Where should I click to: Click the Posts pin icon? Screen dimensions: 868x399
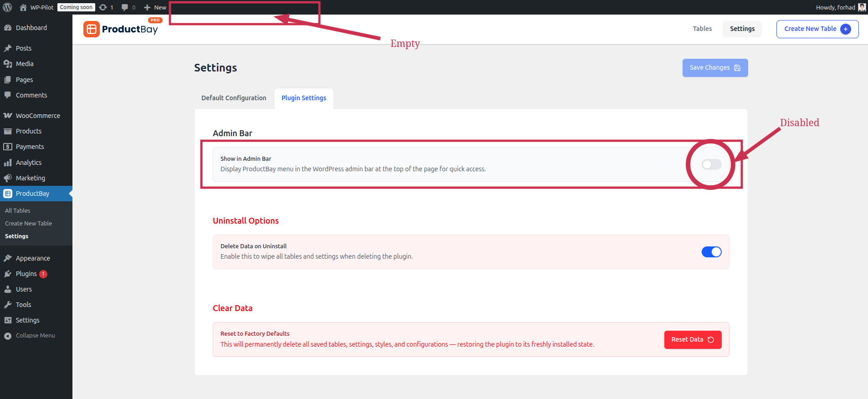(8, 48)
